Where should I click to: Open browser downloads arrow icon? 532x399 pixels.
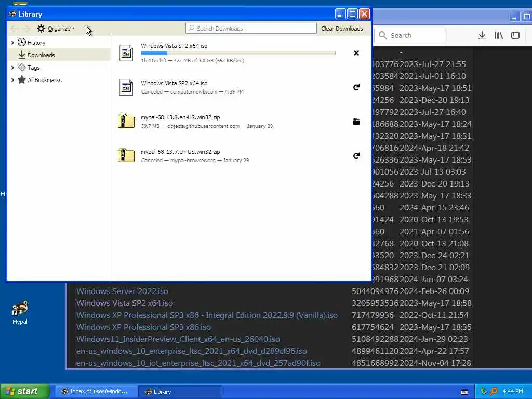pyautogui.click(x=482, y=35)
